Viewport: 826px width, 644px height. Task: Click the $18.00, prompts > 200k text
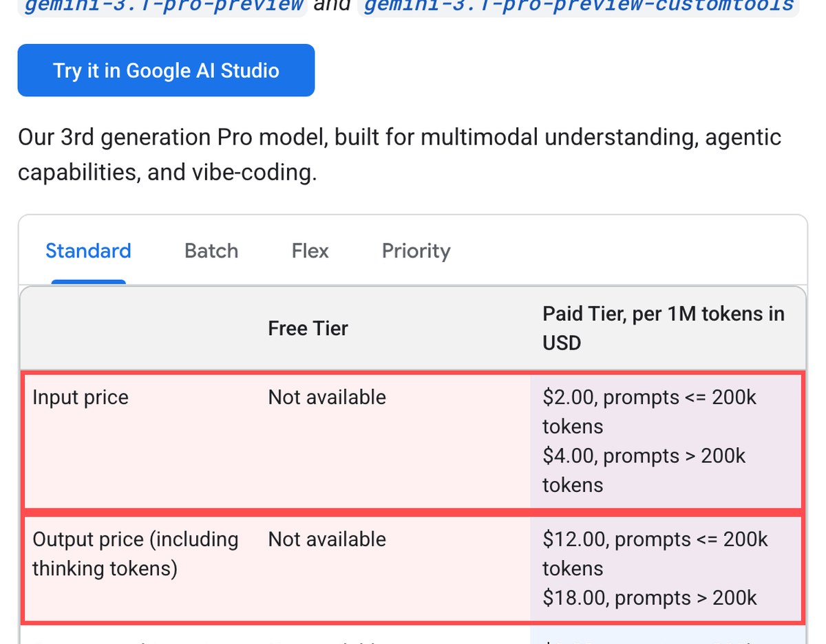(649, 597)
